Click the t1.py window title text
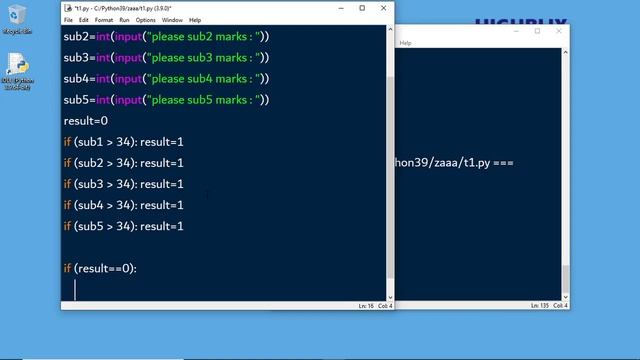 pyautogui.click(x=123, y=8)
